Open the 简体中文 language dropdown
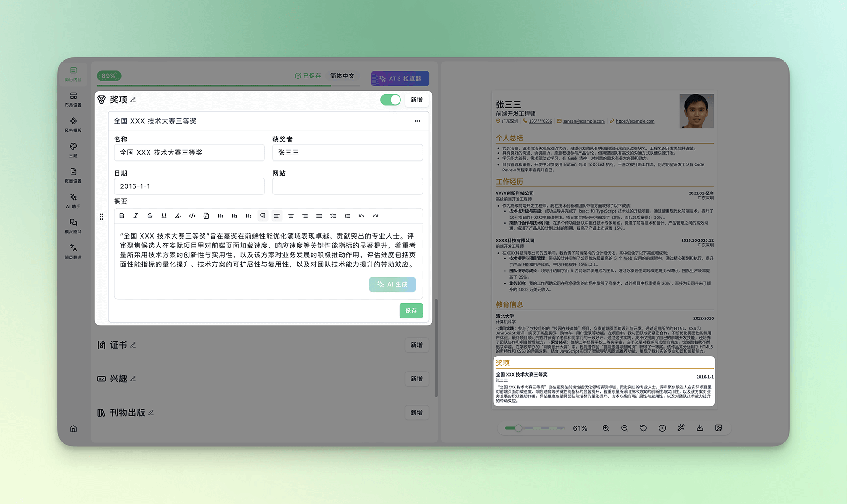 pos(342,76)
